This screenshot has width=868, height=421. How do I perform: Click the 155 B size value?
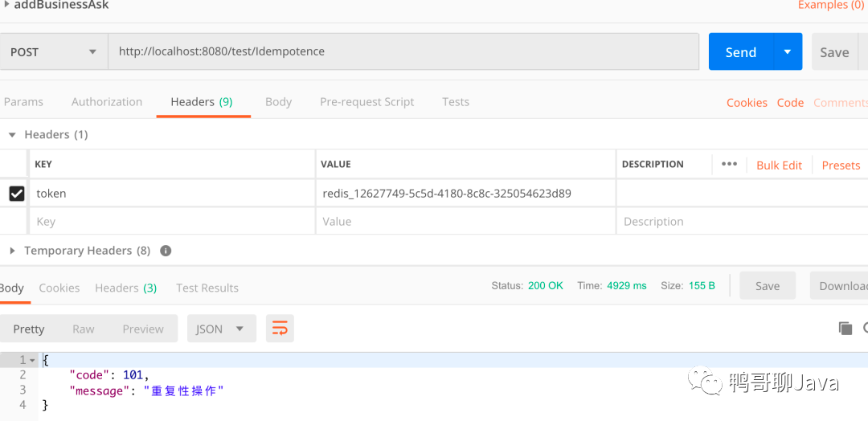click(x=702, y=285)
